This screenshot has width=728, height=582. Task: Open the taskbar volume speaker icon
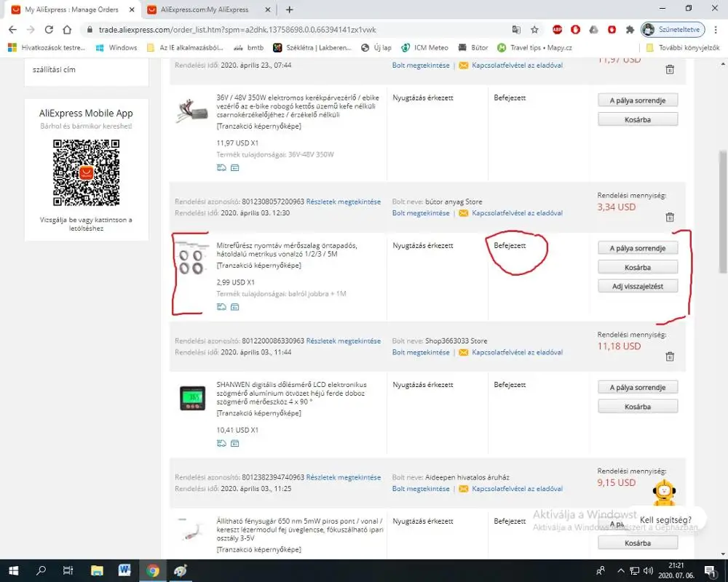click(649, 570)
